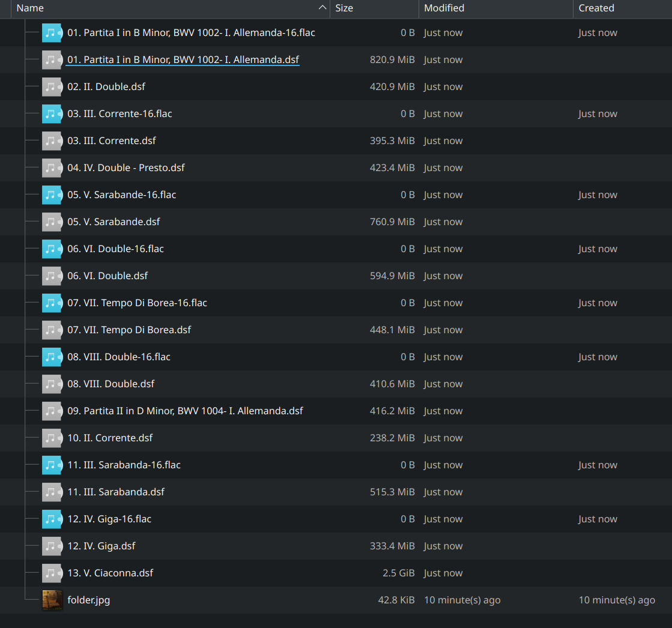672x628 pixels.
Task: Click the file icon of 04. IV. Double - Presto.dsf
Action: 52,168
